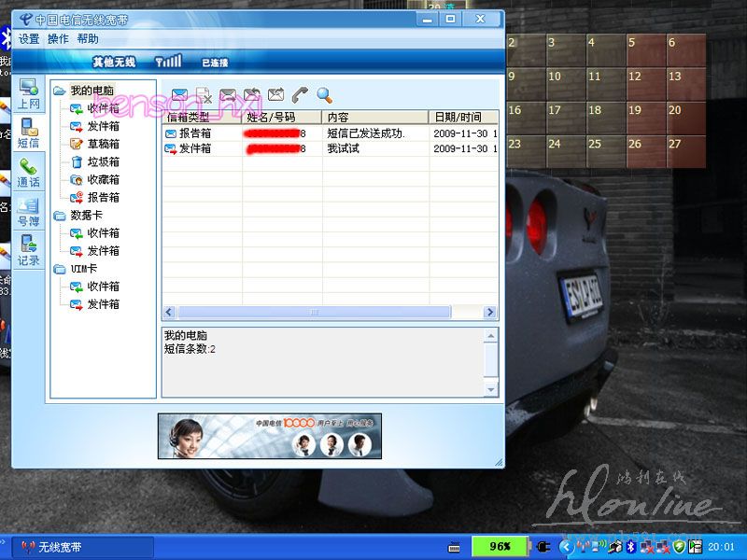Click the magnifier search toolbar icon

(324, 94)
